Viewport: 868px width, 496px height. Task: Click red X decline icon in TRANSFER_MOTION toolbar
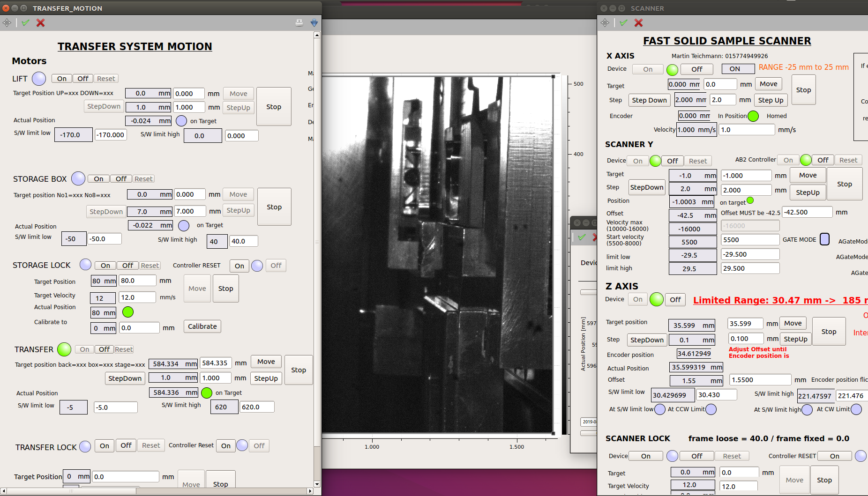[x=41, y=22]
